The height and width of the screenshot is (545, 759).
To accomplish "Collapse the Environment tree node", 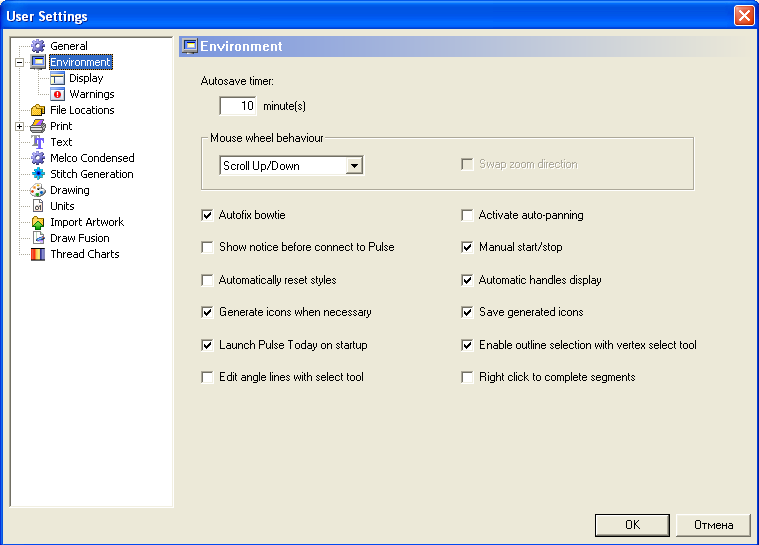I will coord(19,62).
